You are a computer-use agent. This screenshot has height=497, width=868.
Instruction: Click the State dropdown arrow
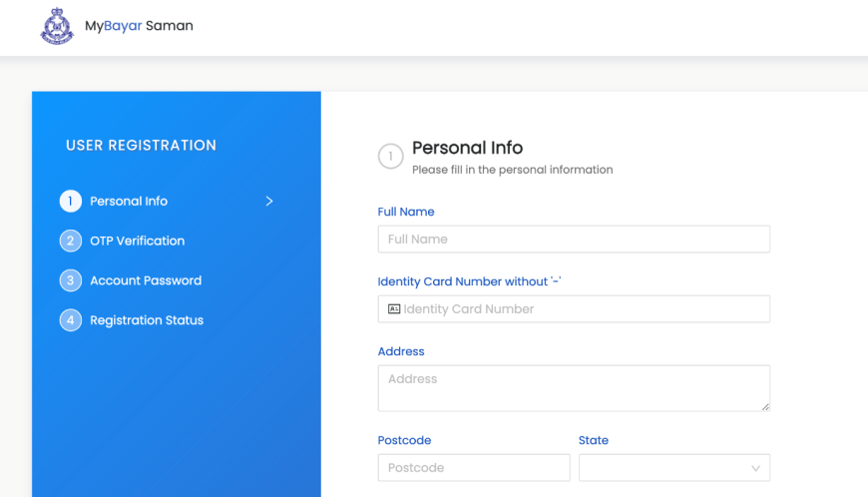(755, 468)
